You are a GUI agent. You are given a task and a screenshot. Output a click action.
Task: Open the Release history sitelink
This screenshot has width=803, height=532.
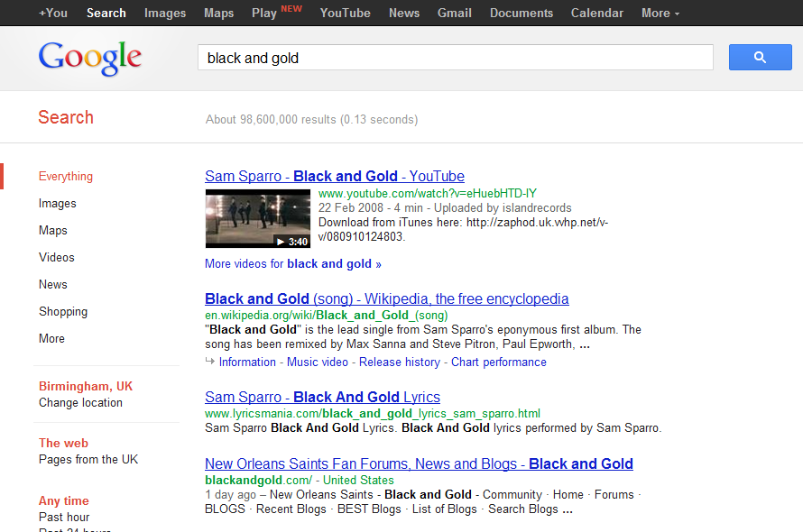tap(400, 362)
